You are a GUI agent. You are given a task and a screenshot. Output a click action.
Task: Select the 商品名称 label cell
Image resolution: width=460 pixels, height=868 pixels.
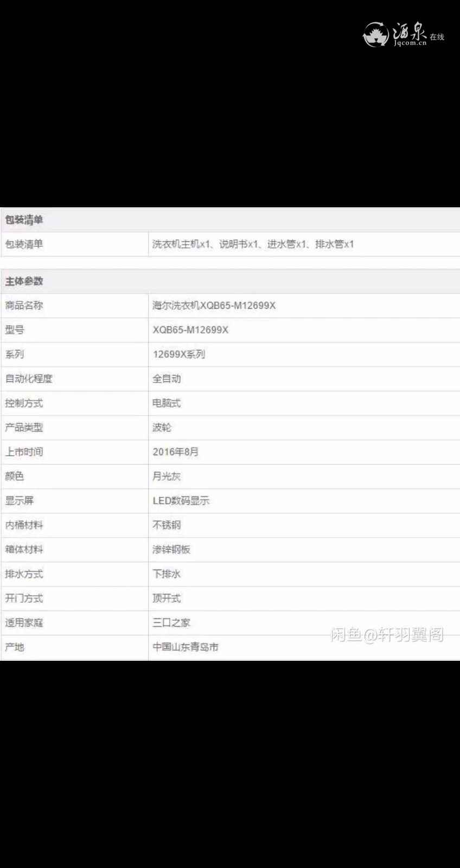pos(75,305)
